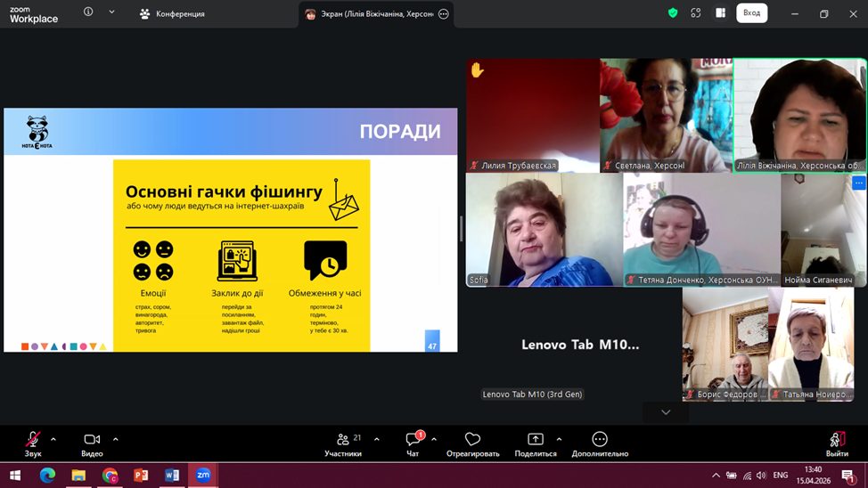The width and height of the screenshot is (868, 488).
Task: Click the divider handle between slide and gallery
Action: [461, 229]
